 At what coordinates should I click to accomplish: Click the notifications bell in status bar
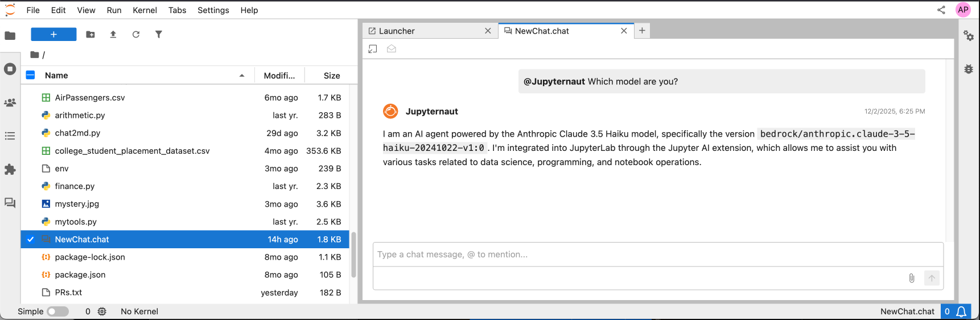[x=961, y=311]
